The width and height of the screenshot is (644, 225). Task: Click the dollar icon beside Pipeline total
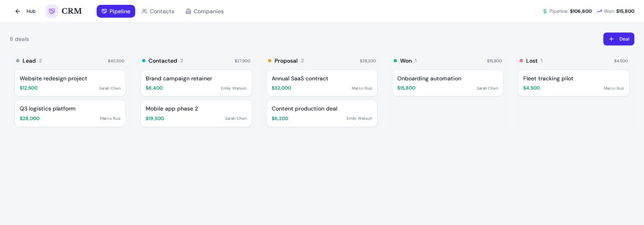pos(545,11)
